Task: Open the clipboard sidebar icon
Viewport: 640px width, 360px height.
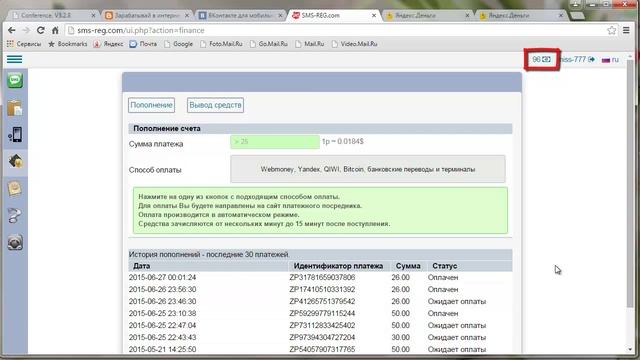Action: [x=15, y=108]
